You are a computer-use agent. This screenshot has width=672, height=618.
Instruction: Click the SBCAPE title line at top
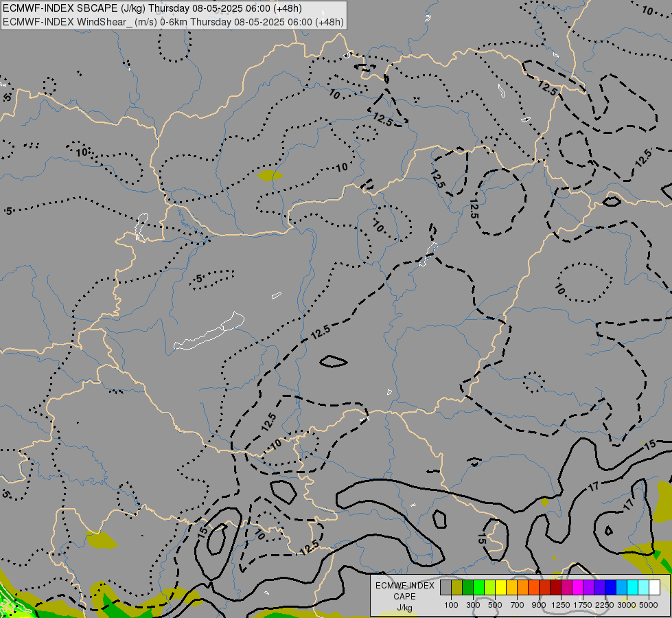click(152, 8)
